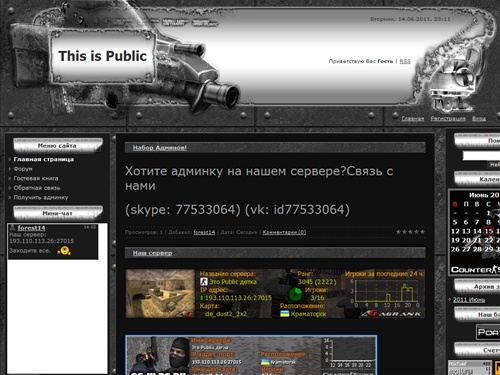The height and width of the screenshot is (375, 500).
Task: Click the rank value 3045 (2222)
Action: pos(317,282)
